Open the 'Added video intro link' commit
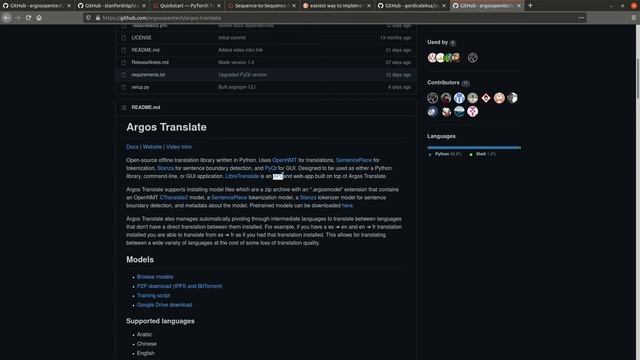 [x=240, y=50]
